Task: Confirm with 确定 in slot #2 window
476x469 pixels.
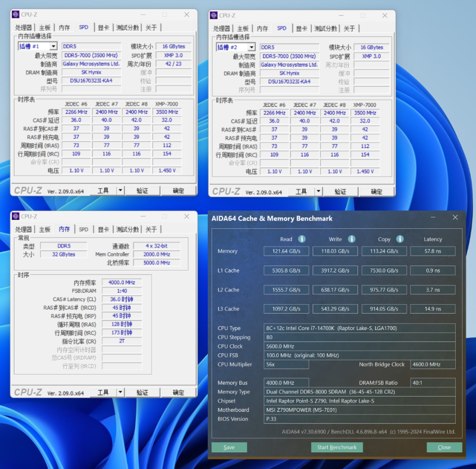Action: 376,192
